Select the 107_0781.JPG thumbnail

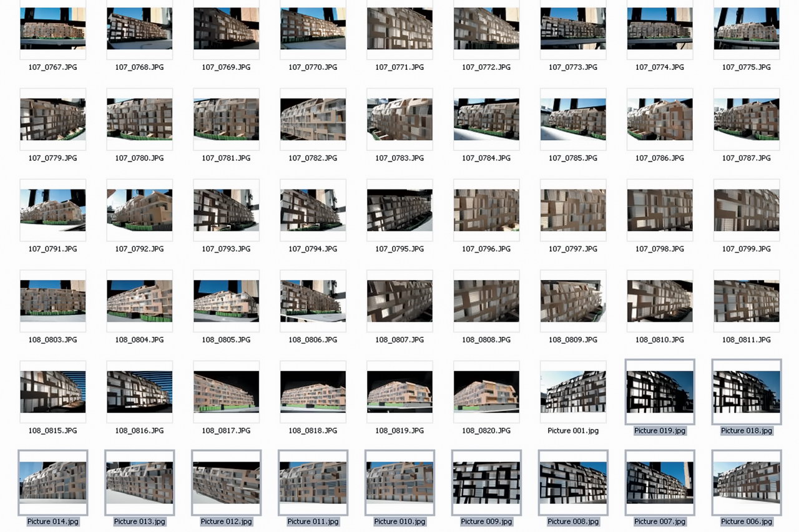(226, 119)
